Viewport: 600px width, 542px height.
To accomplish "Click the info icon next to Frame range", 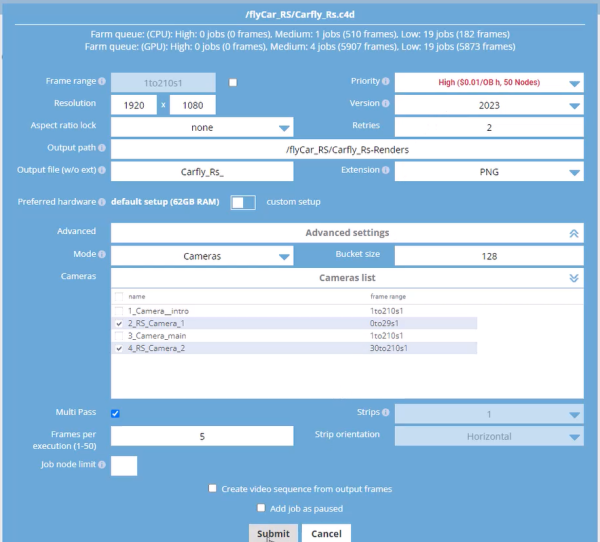I will [101, 82].
